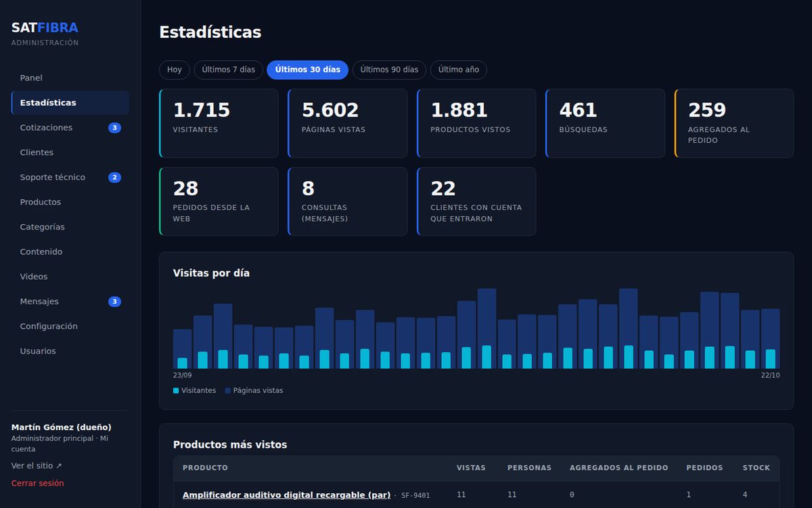
Task: Click the Stock column header
Action: [x=757, y=468]
